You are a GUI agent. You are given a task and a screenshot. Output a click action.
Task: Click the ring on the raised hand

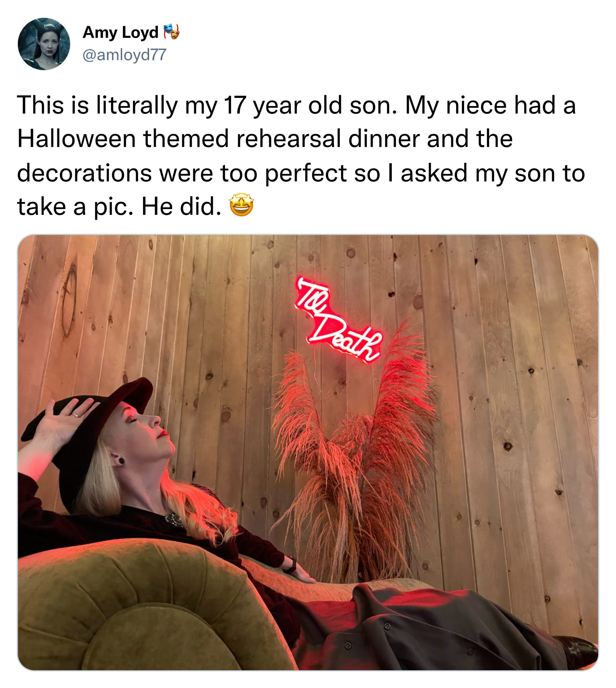pos(75,415)
